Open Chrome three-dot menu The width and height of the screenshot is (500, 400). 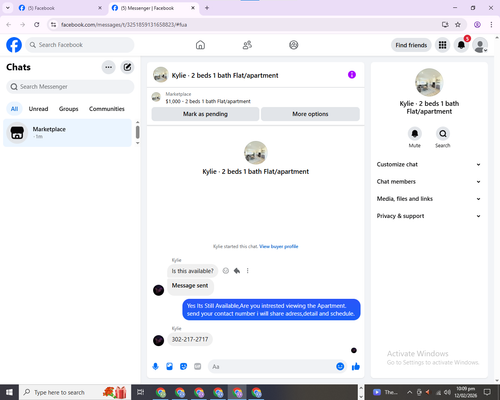point(491,24)
